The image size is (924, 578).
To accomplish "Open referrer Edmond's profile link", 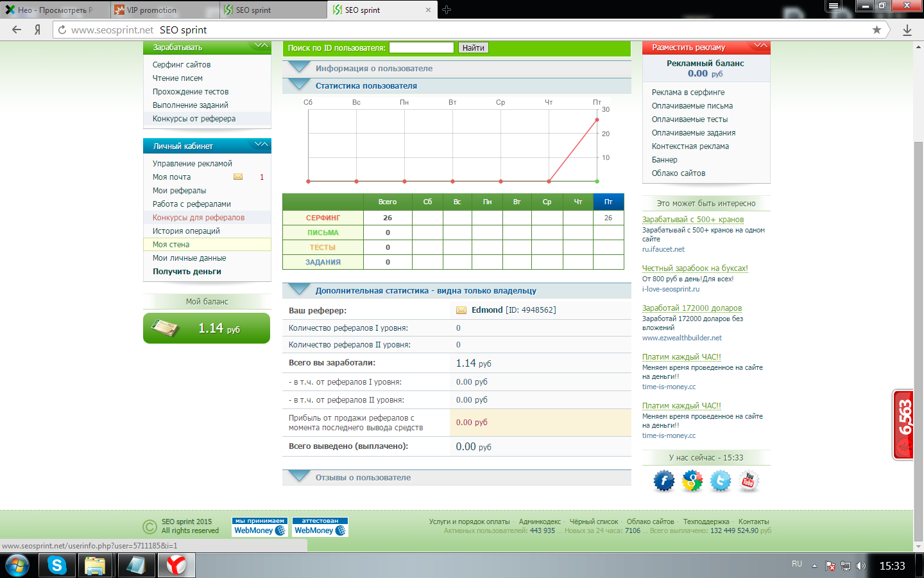I will 487,310.
